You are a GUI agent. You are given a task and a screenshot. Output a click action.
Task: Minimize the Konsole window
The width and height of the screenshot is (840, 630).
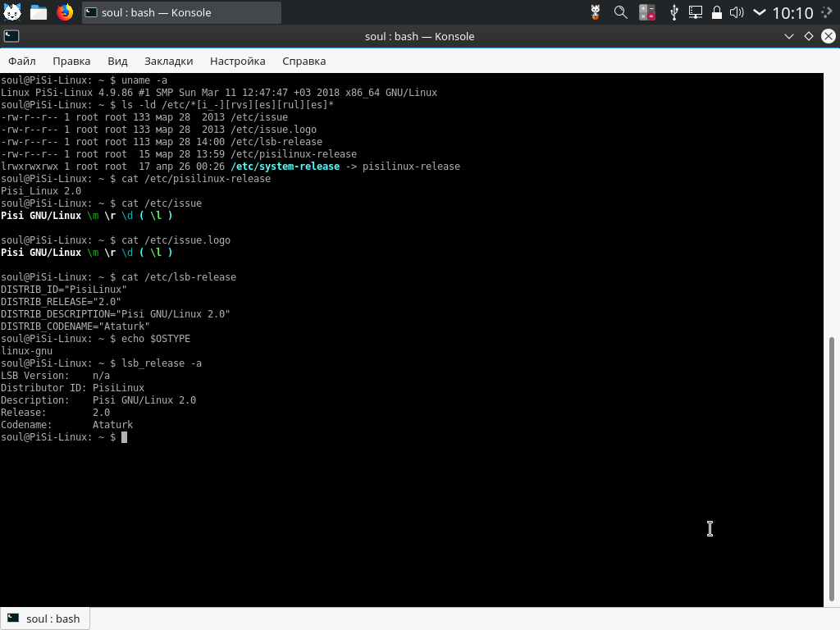coord(789,36)
